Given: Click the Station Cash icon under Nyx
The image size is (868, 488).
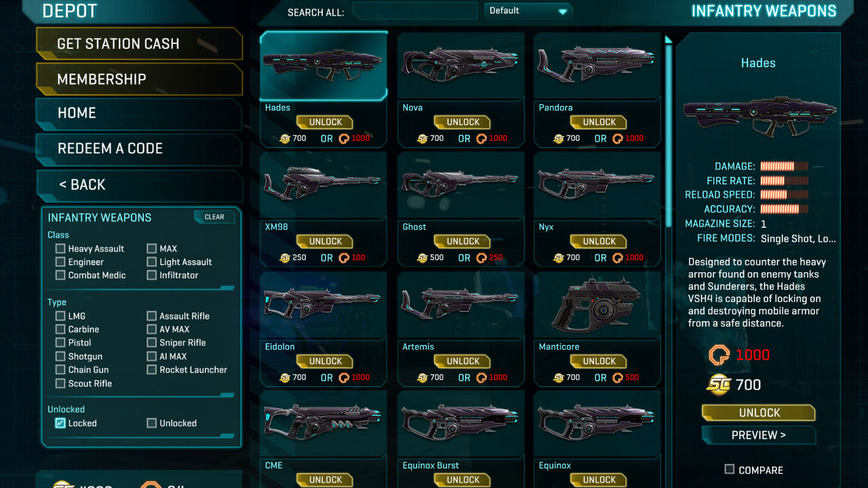Looking at the screenshot, I should [x=559, y=258].
